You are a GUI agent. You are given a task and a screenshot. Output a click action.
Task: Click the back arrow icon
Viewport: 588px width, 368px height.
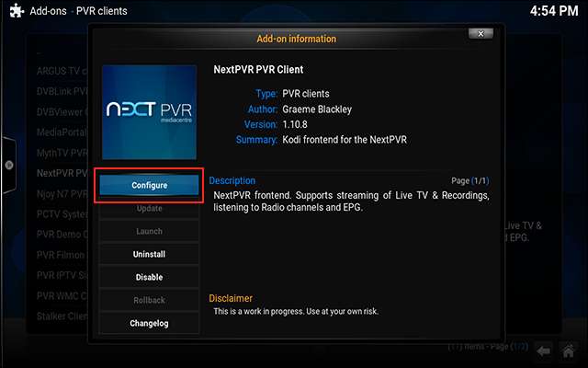(x=544, y=351)
